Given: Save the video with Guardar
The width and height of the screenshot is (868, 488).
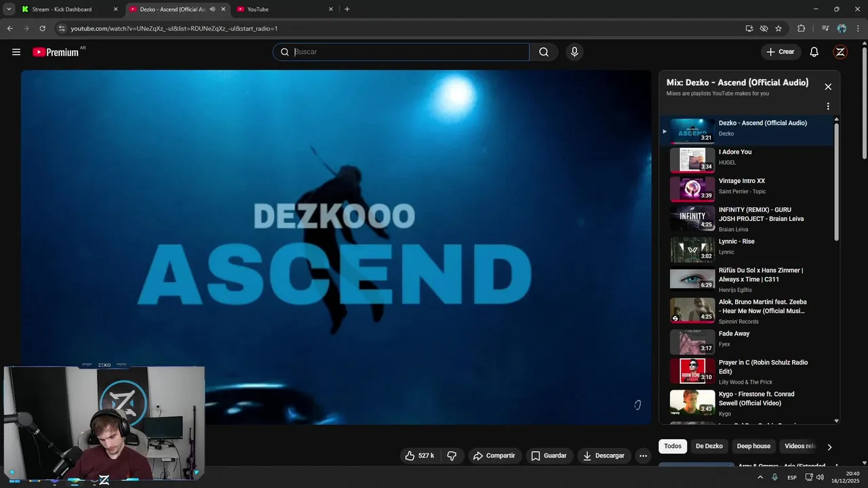Looking at the screenshot, I should click(549, 456).
